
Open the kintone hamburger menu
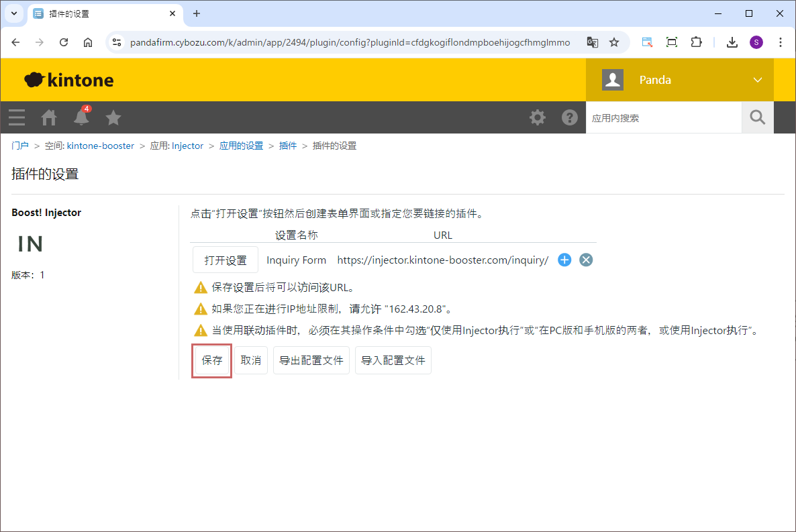pyautogui.click(x=17, y=117)
